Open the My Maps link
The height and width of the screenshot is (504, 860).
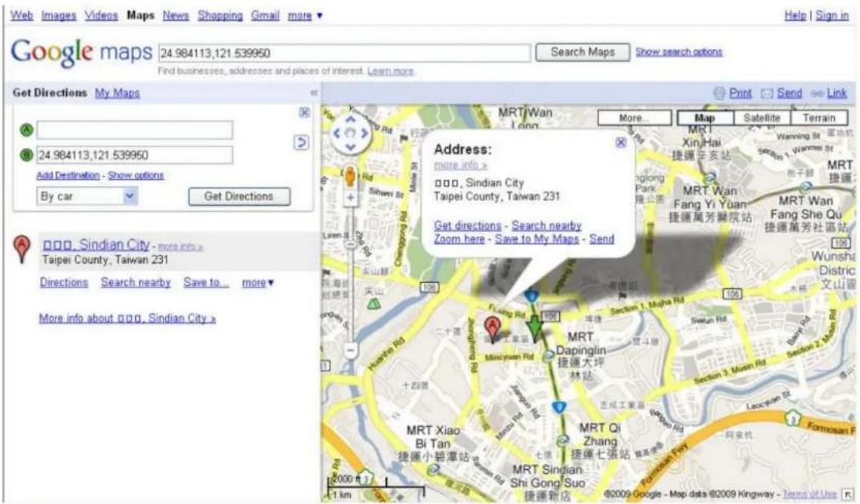117,92
